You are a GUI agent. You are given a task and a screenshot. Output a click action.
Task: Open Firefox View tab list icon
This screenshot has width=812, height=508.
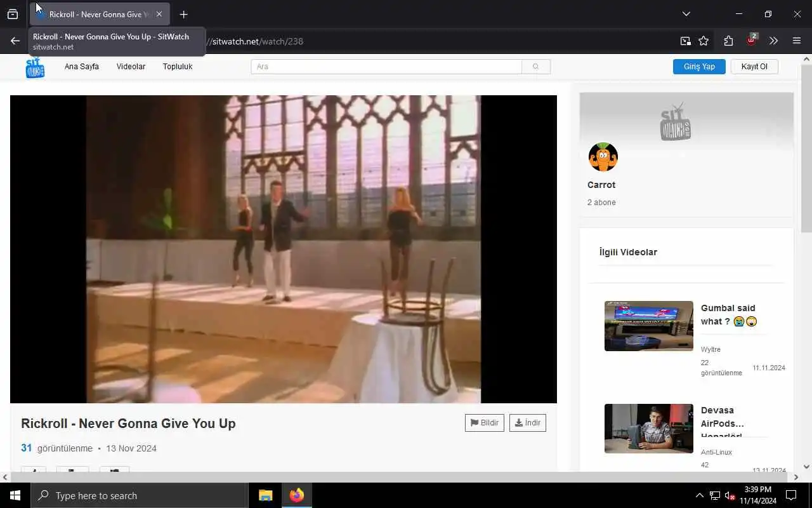pos(13,14)
